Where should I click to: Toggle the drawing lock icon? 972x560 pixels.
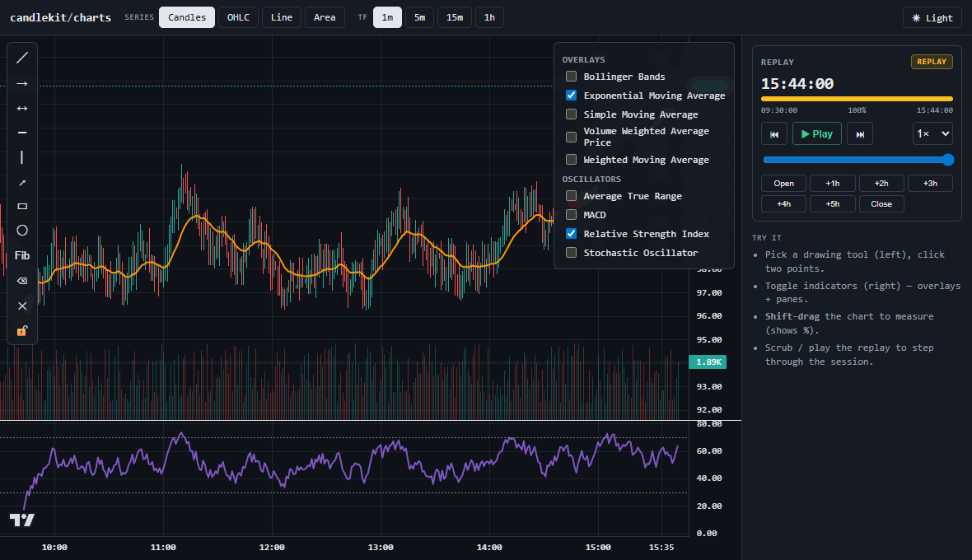point(22,331)
